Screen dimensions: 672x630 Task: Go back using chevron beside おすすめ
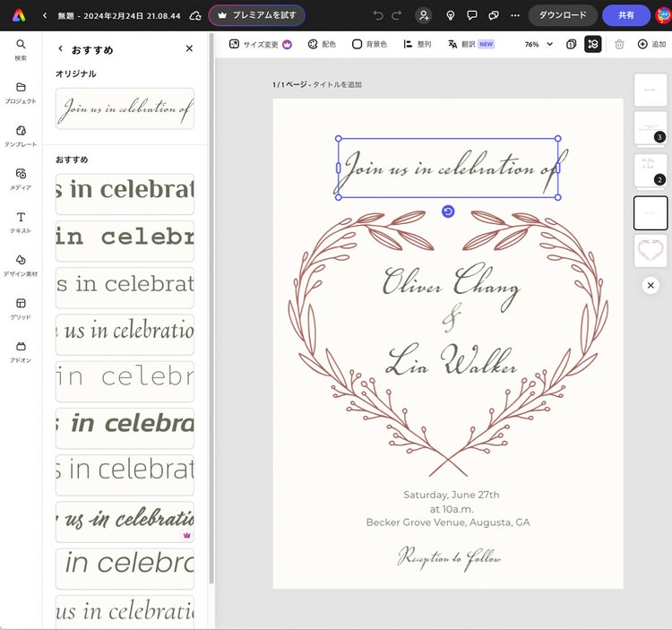[60, 49]
